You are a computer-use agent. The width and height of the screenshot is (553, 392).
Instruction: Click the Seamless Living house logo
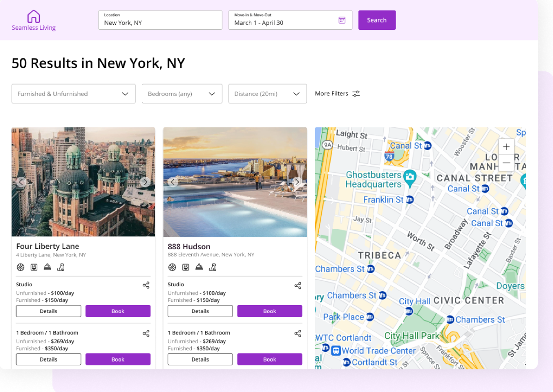tap(34, 17)
